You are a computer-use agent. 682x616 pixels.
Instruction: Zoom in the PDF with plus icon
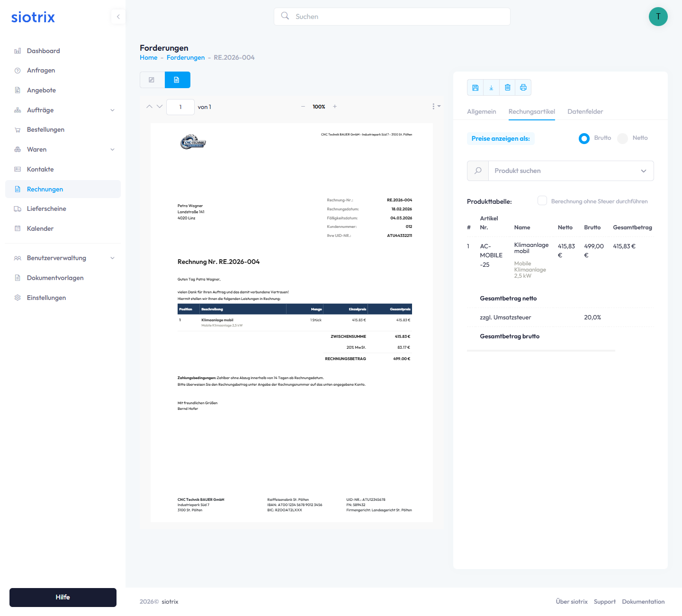coord(335,107)
